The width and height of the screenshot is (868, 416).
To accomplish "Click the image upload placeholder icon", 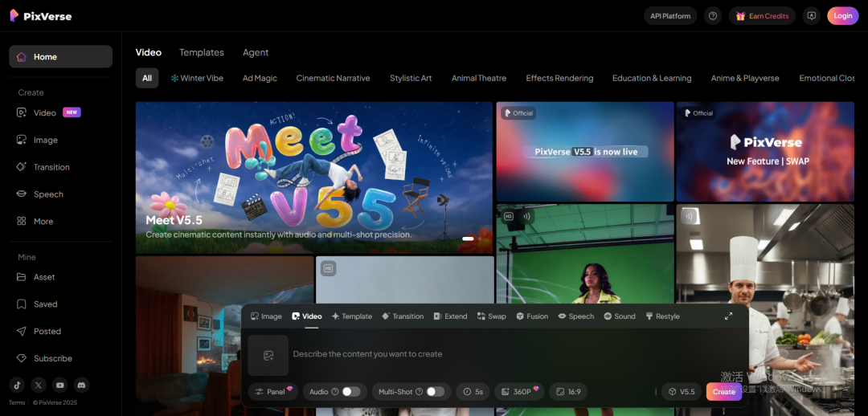I will [268, 355].
